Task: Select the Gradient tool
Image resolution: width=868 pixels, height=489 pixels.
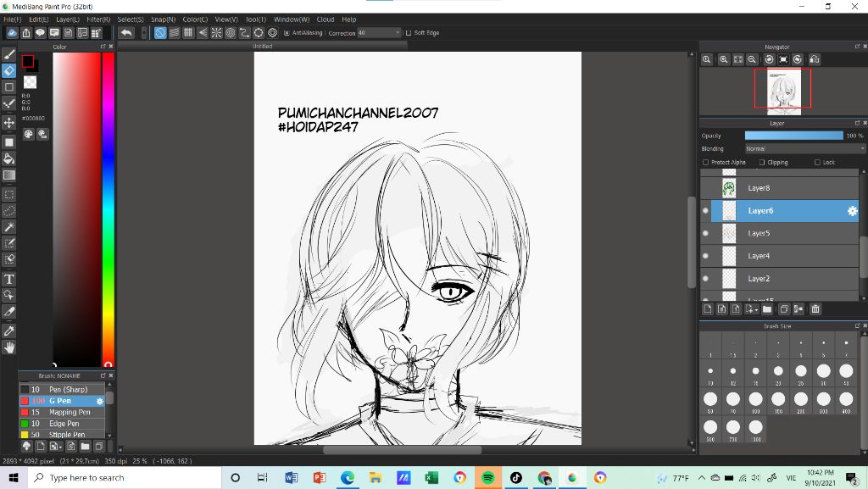Action: click(9, 175)
